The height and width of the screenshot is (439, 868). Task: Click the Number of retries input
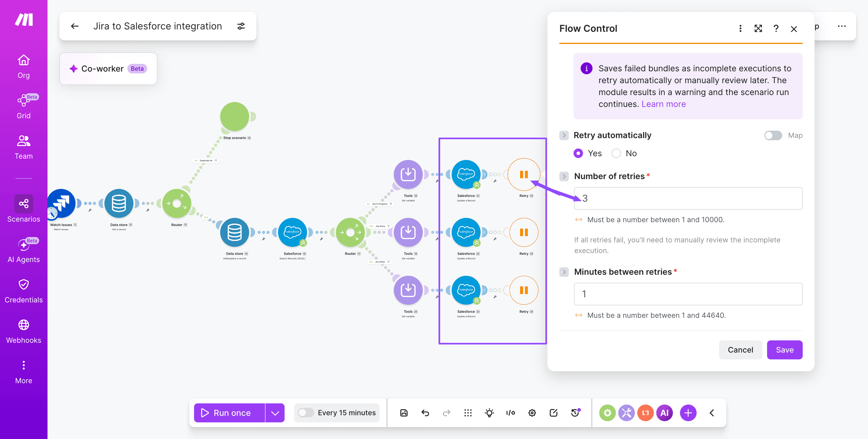tap(688, 198)
